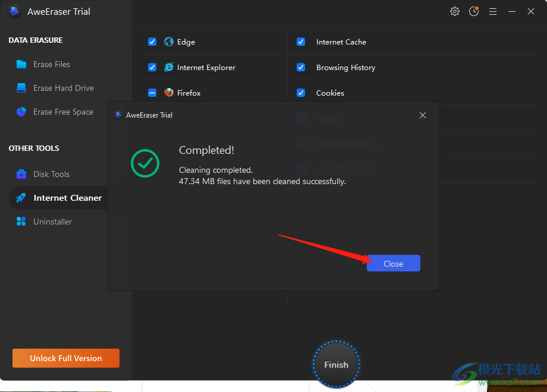The width and height of the screenshot is (547, 392).
Task: Uncheck the Internet Explorer checkbox
Action: 152,67
